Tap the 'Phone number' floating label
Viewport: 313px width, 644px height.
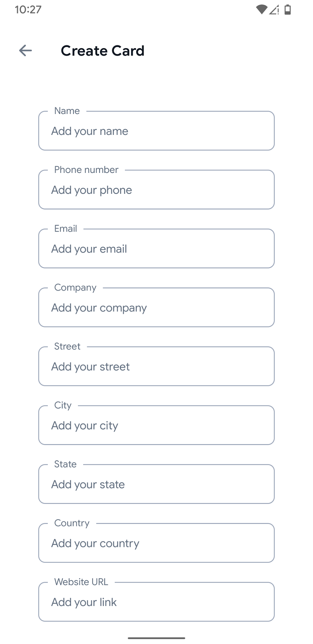(x=86, y=170)
